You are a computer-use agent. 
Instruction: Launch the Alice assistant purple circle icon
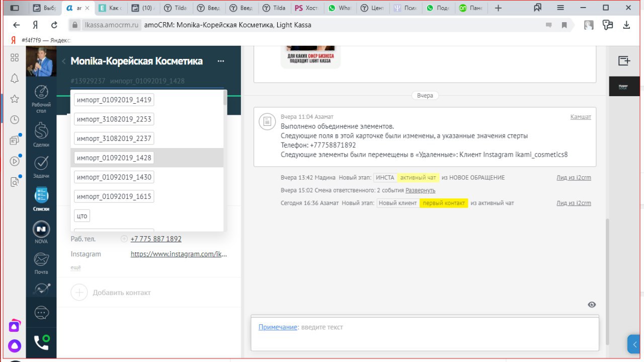coord(15,345)
